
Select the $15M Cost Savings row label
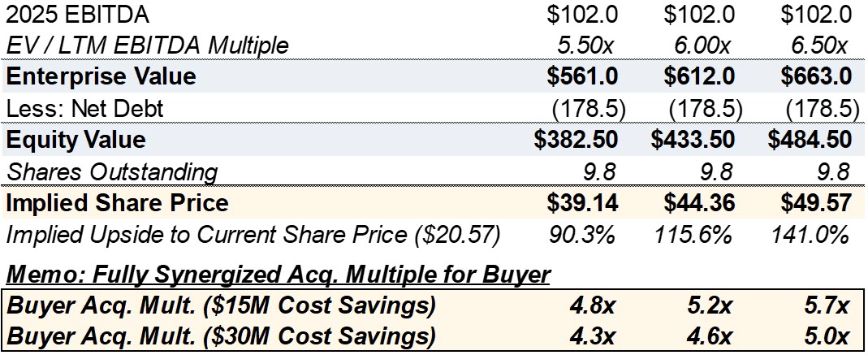[221, 305]
